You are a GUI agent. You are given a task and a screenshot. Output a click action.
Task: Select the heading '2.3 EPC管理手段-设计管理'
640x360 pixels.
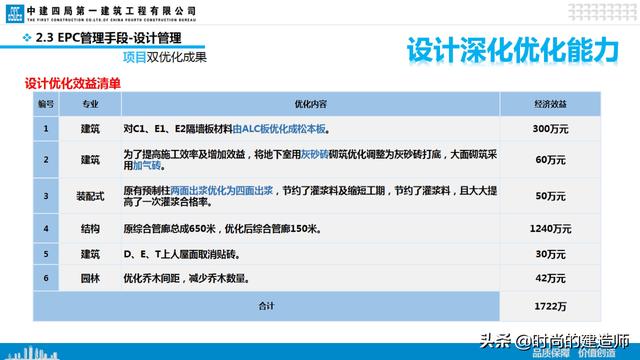click(109, 38)
